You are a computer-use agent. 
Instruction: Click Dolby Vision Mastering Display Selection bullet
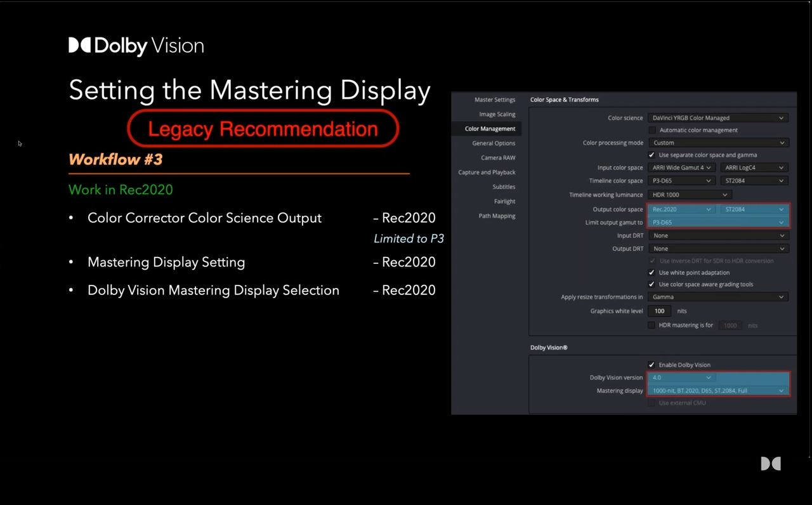click(x=213, y=290)
